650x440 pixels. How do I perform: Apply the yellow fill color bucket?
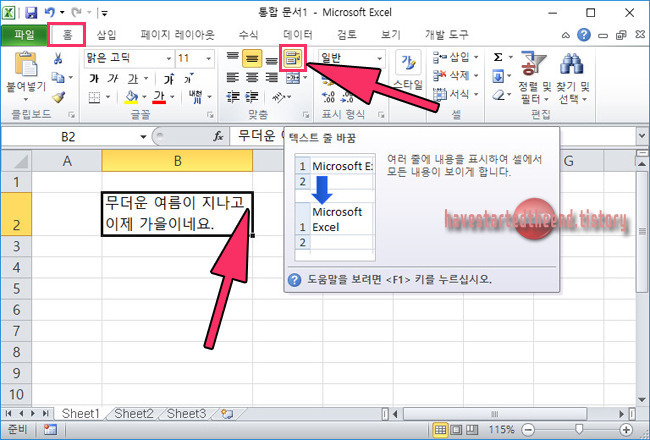point(131,97)
